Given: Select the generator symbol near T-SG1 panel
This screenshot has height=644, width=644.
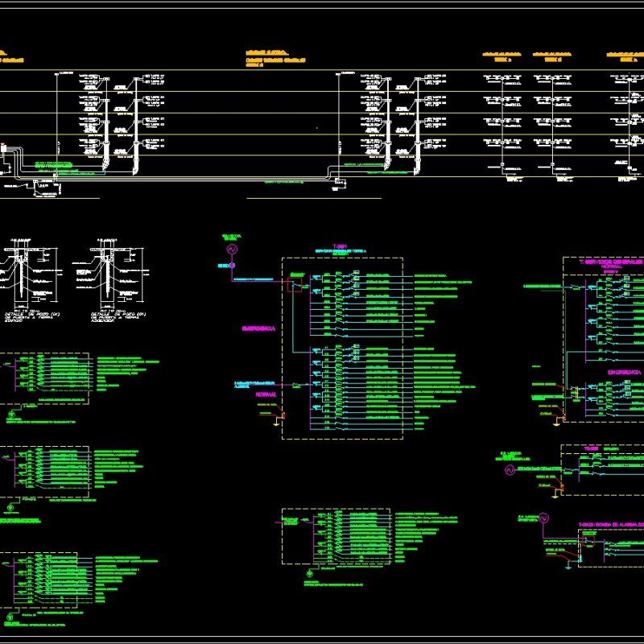Looking at the screenshot, I should [231, 250].
